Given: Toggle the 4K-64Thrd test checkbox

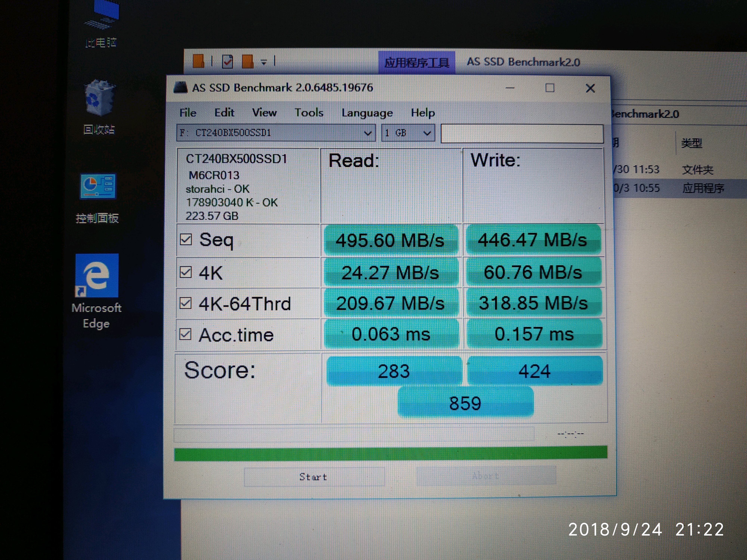Looking at the screenshot, I should (x=185, y=303).
